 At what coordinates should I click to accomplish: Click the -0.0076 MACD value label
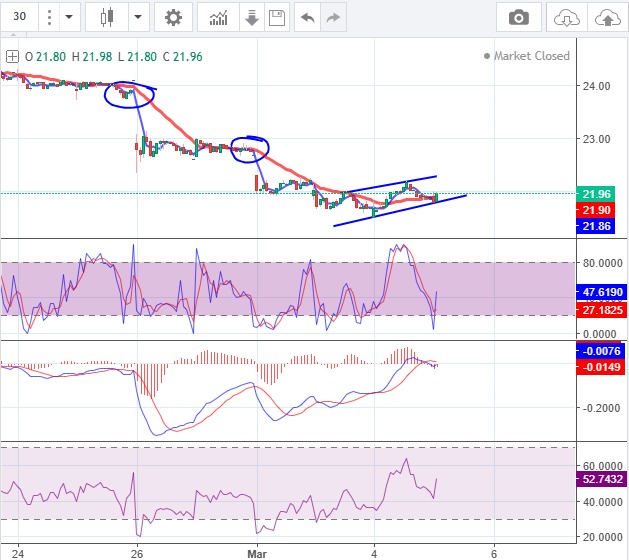click(x=601, y=351)
